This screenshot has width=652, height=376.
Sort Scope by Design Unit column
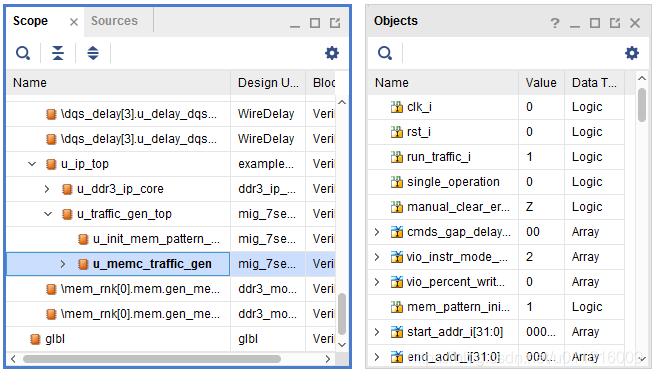click(268, 82)
